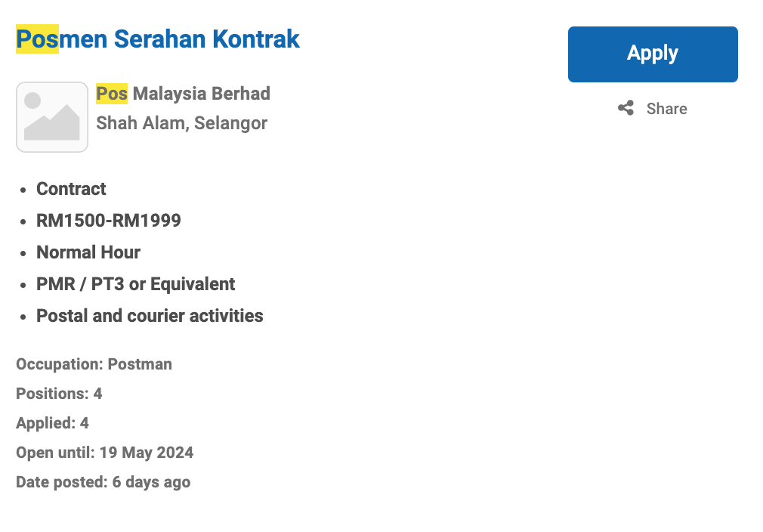The image size is (763, 532).
Task: Click the Shah Alam, Selangor location
Action: (181, 123)
